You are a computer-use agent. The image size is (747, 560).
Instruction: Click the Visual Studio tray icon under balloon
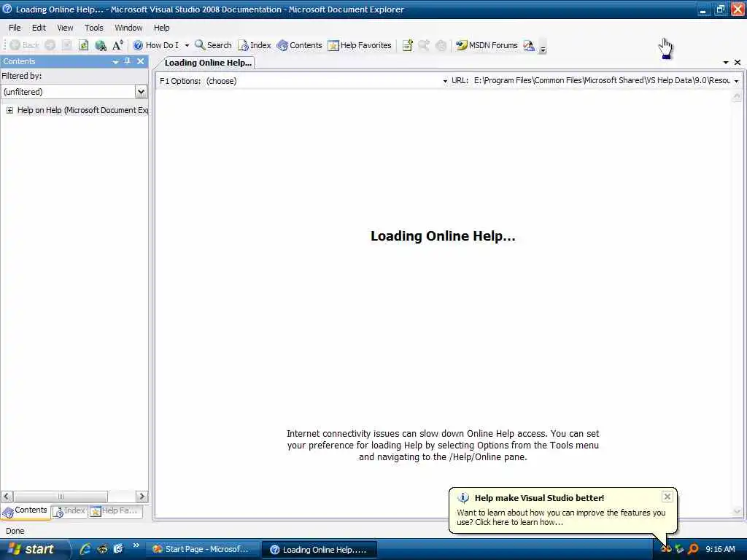click(666, 549)
